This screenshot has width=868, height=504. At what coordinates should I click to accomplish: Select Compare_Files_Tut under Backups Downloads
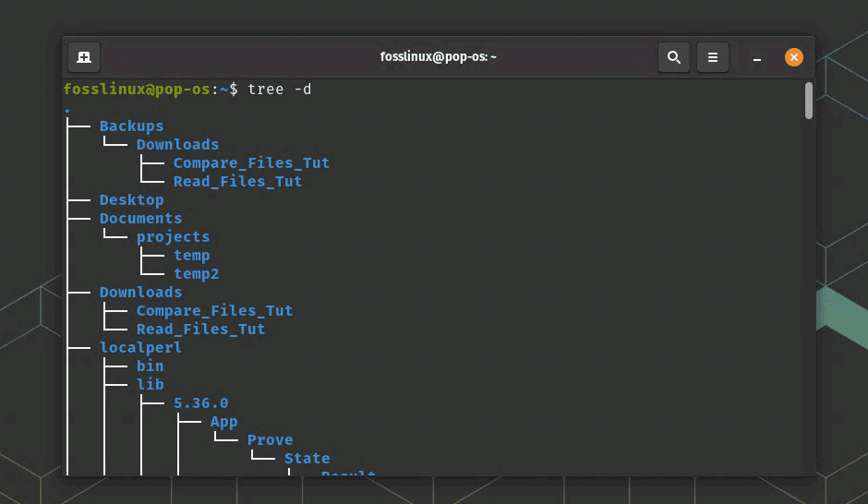pos(251,163)
